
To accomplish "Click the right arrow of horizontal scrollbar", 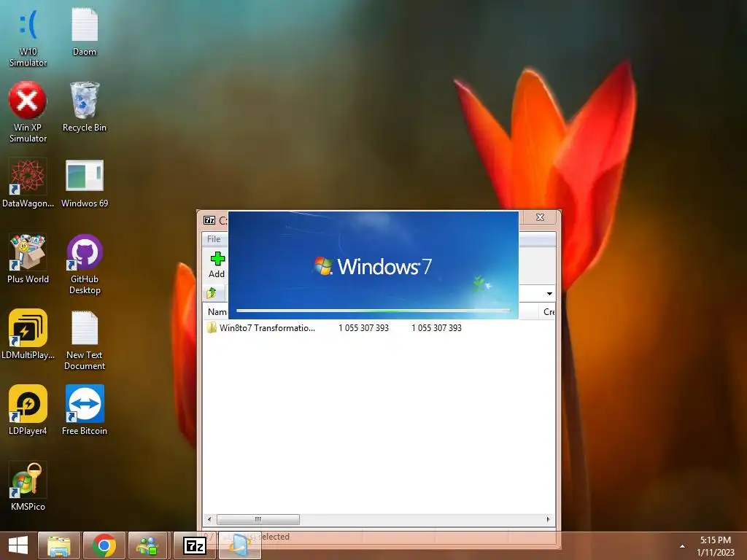I will click(x=548, y=519).
